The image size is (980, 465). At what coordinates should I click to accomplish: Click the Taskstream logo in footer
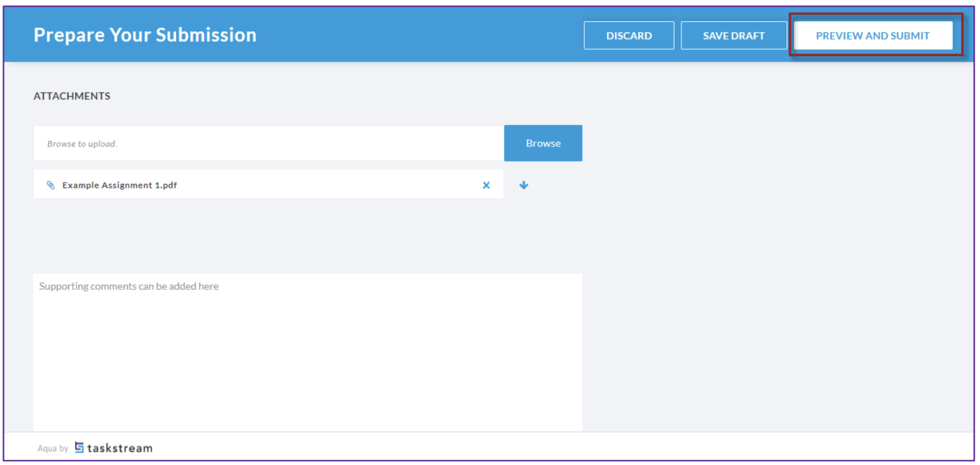[x=114, y=448]
